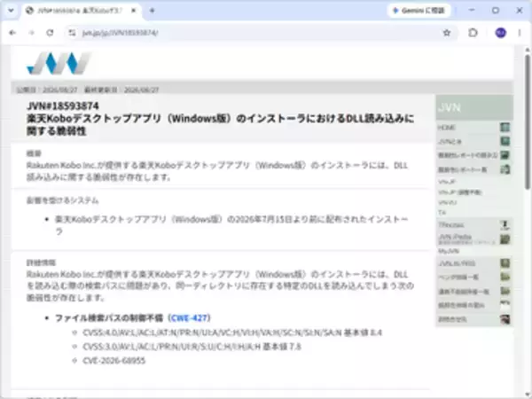Click the Gemini button in title bar
This screenshot has height=399, width=532.
[419, 11]
